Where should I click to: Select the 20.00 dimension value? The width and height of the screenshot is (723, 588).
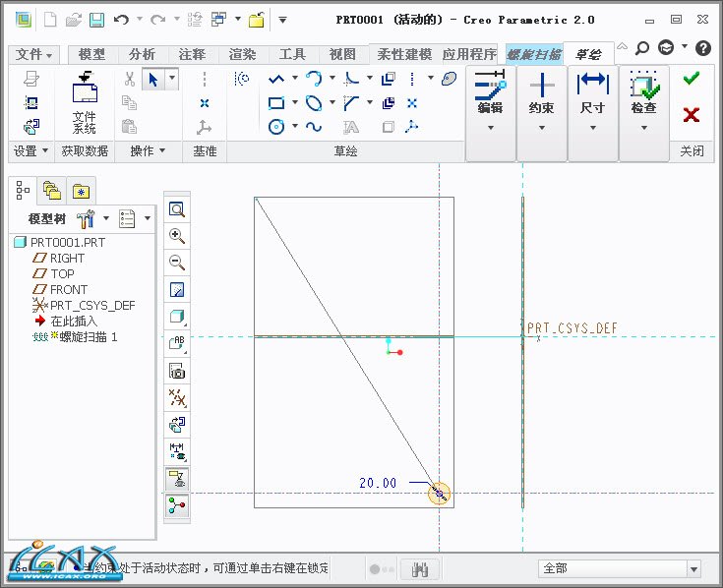coord(378,483)
